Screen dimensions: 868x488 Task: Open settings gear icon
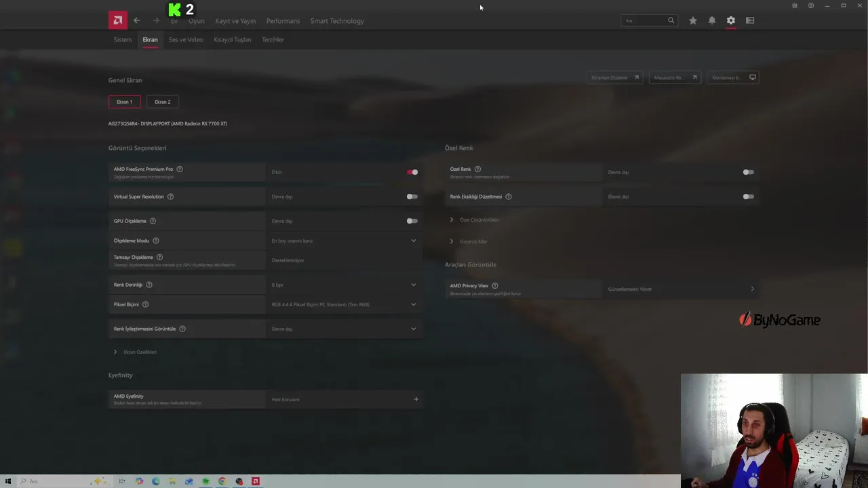coord(731,20)
